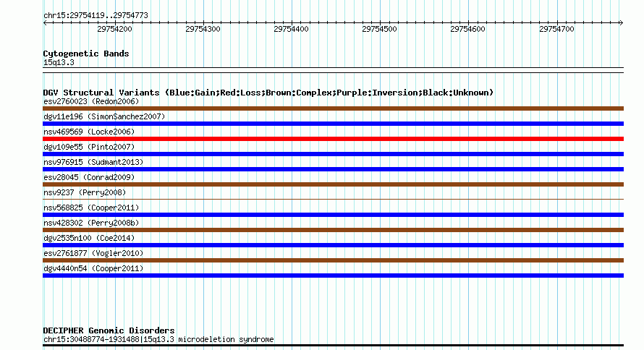Click the dgv11e196 (SimonSanchez2007) label
Viewport: 644px width, 350px height.
[x=104, y=116]
